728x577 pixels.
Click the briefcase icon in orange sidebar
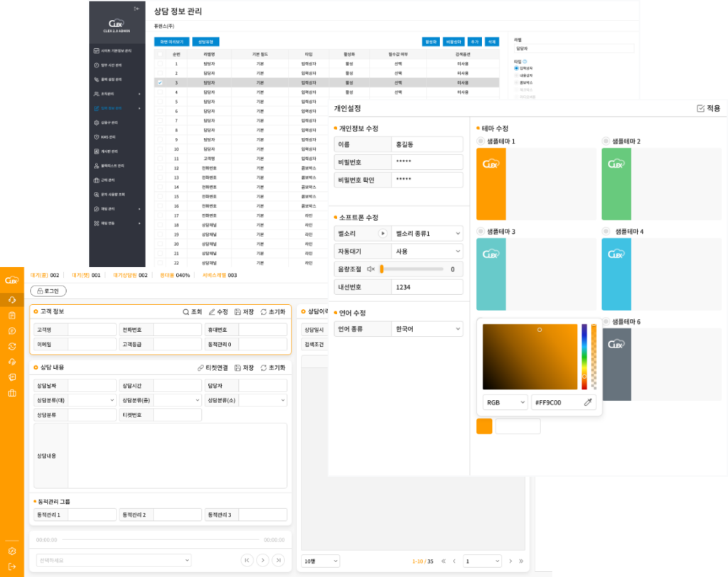click(12, 393)
